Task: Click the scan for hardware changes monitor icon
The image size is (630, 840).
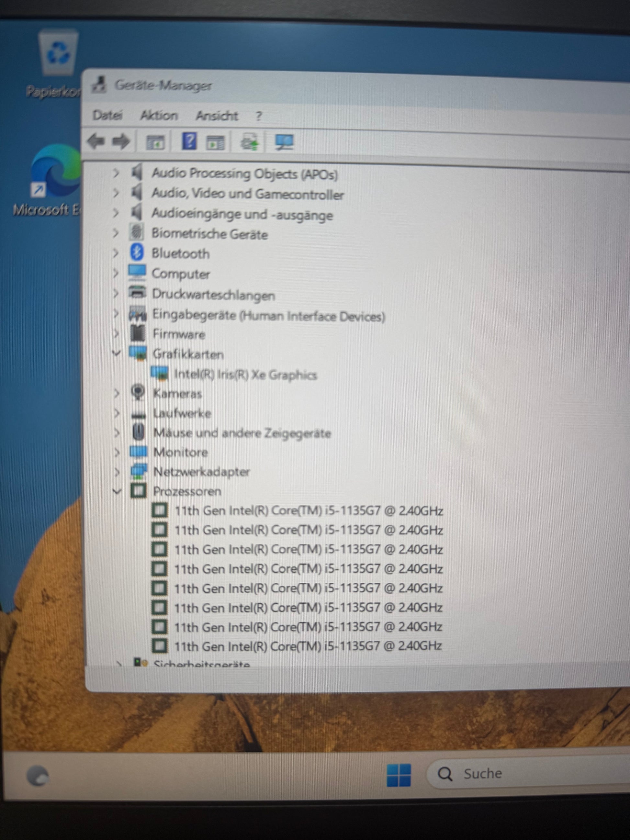Action: 284,142
